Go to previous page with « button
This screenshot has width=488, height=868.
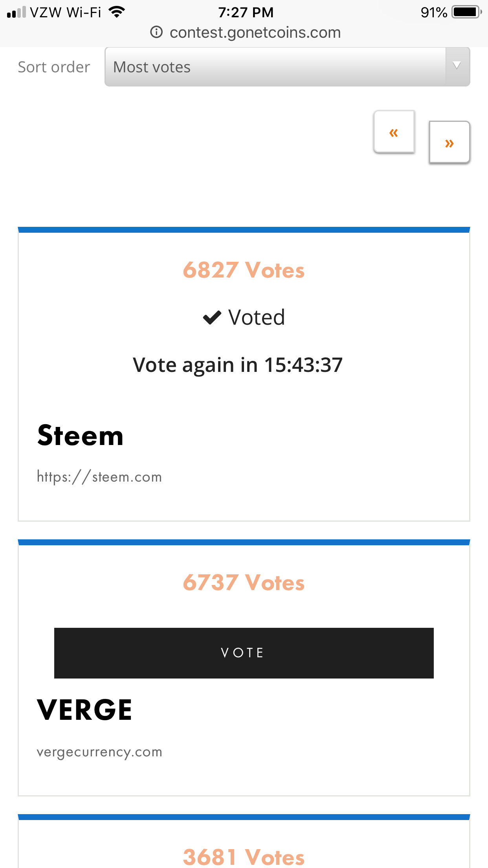(394, 132)
